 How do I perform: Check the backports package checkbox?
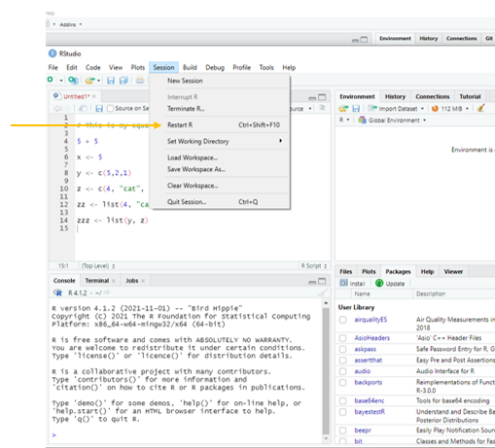coord(342,383)
